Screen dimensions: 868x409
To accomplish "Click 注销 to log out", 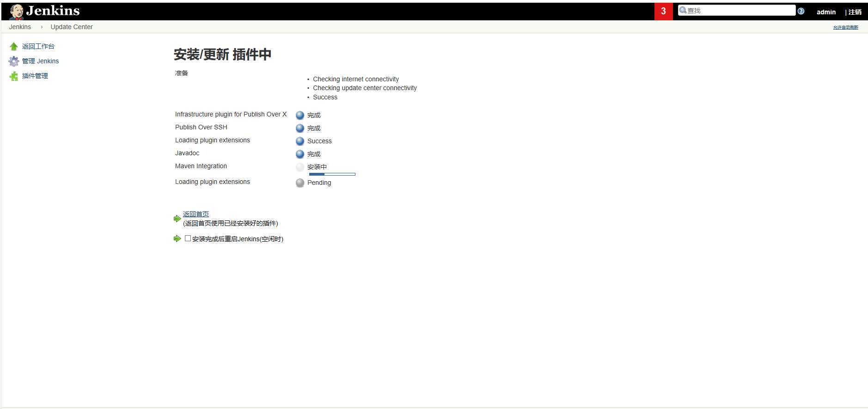I will click(855, 12).
